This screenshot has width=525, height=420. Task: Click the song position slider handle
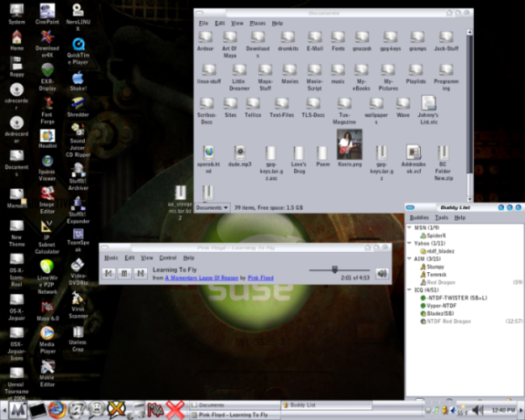click(x=334, y=269)
